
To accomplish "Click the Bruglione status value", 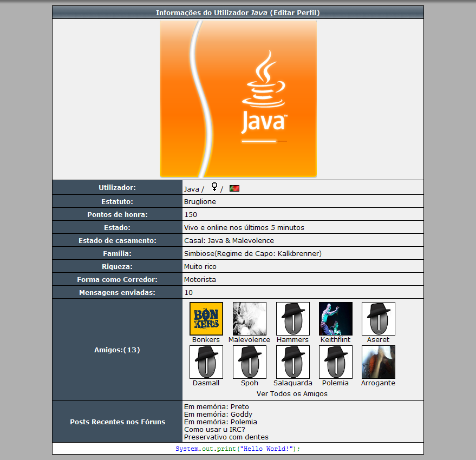I will point(200,201).
